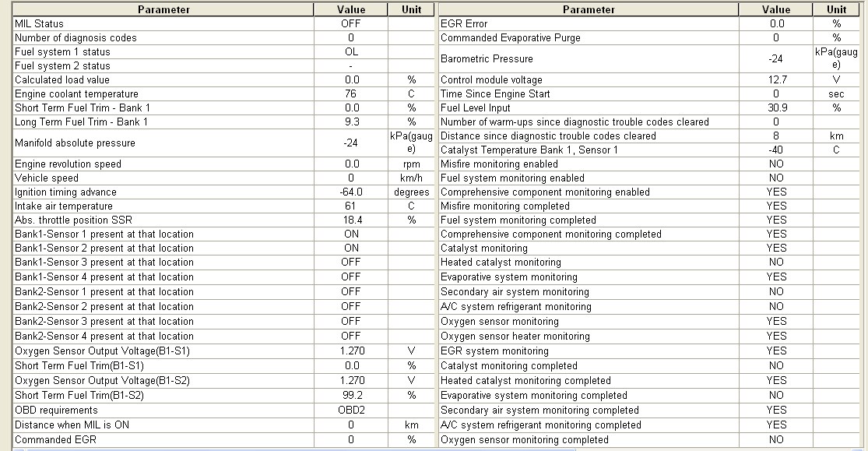868x451 pixels.
Task: Select Engine coolant temperature label
Action: pyautogui.click(x=76, y=94)
